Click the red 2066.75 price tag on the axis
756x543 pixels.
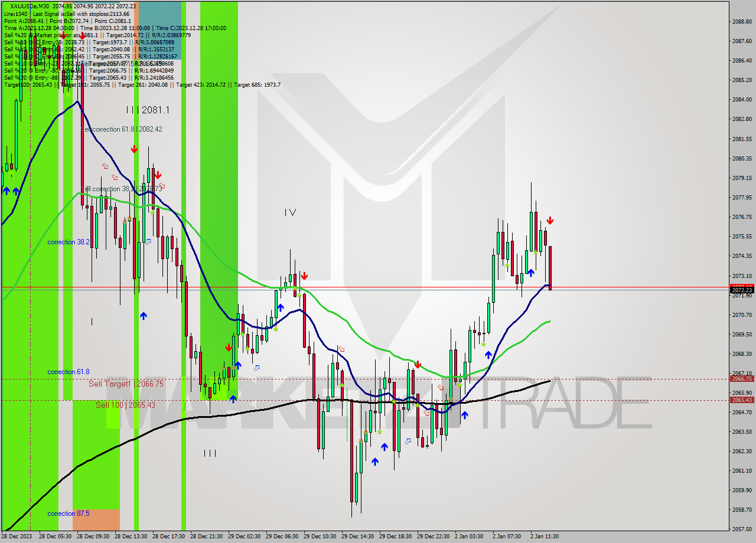pyautogui.click(x=742, y=379)
